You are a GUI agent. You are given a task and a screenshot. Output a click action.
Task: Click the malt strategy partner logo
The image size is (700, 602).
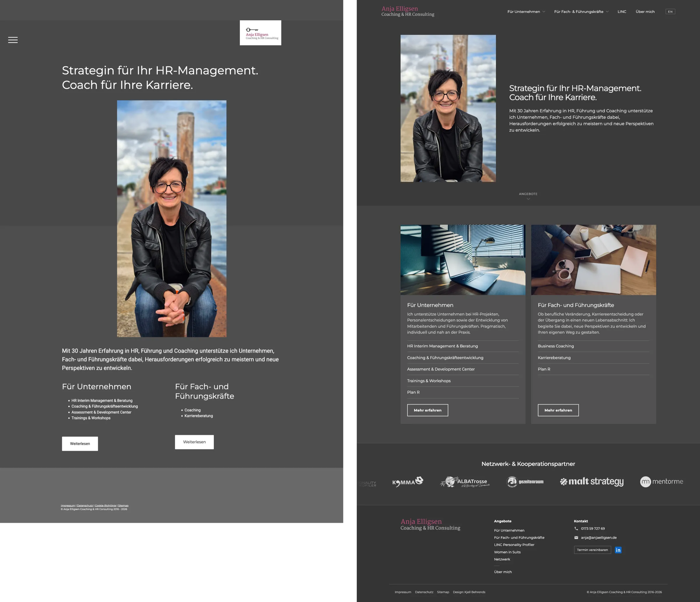(x=592, y=482)
